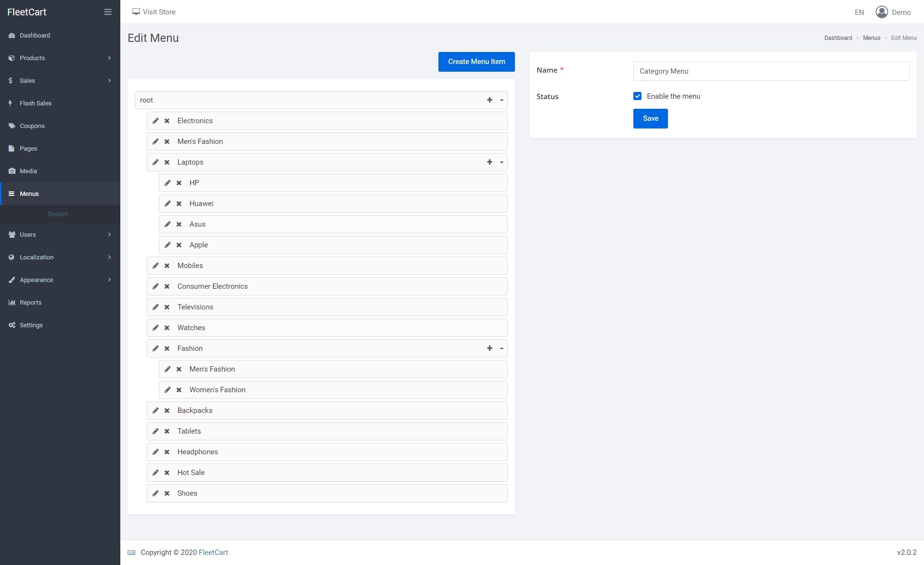Collapse the root tree node
The height and width of the screenshot is (565, 924).
(x=501, y=100)
